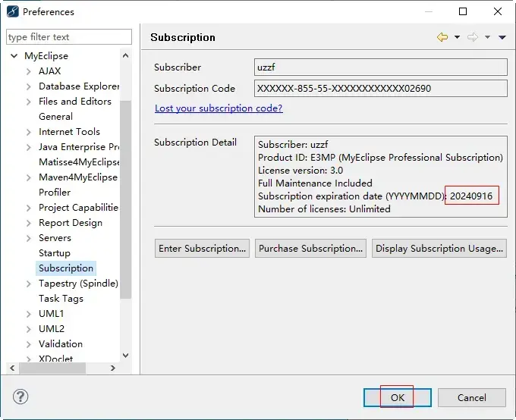This screenshot has width=516, height=420.
Task: Select Matisse4MyEclipse tree item
Action: (79, 161)
